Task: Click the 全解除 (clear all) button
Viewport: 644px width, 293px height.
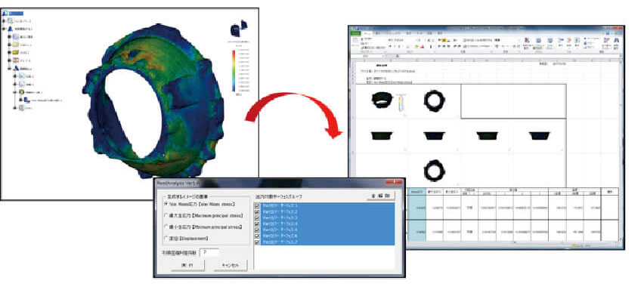Action: [x=381, y=196]
